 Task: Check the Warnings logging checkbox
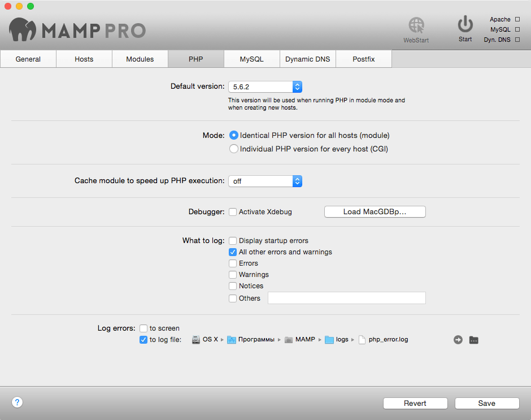click(x=233, y=275)
